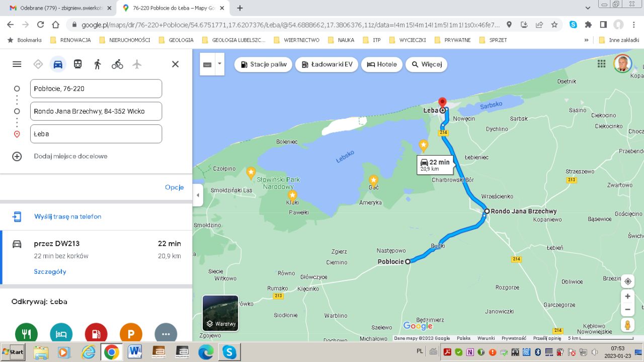This screenshot has height=362, width=644.
Task: Open a new browser tab
Action: pyautogui.click(x=240, y=8)
